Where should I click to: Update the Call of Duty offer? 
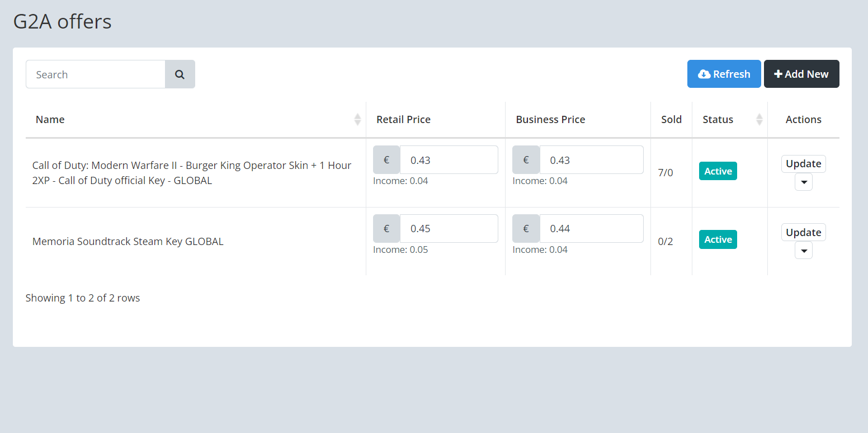(x=803, y=164)
